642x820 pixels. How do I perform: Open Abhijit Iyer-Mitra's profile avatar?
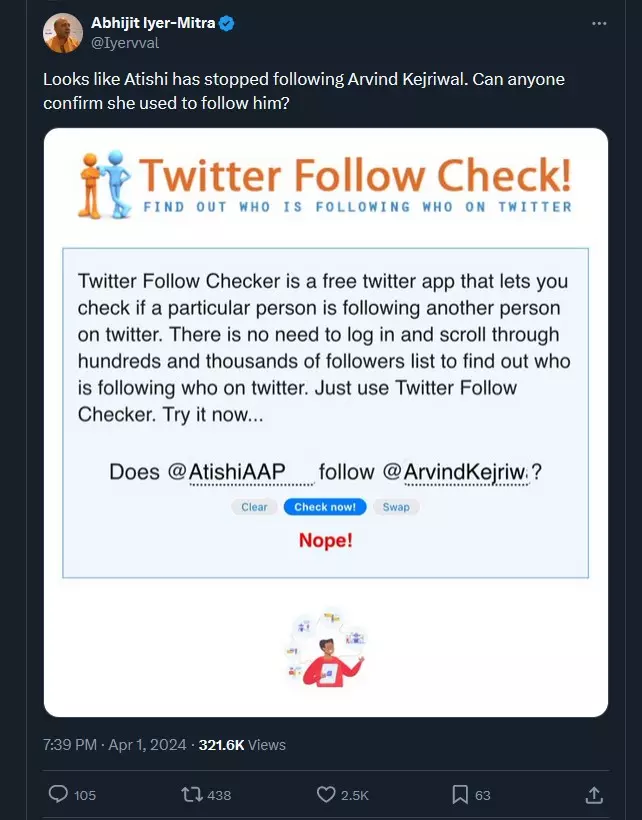[x=63, y=33]
